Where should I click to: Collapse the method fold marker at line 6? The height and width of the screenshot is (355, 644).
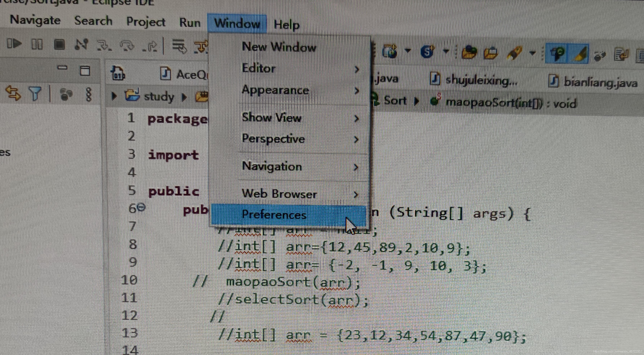pyautogui.click(x=141, y=207)
